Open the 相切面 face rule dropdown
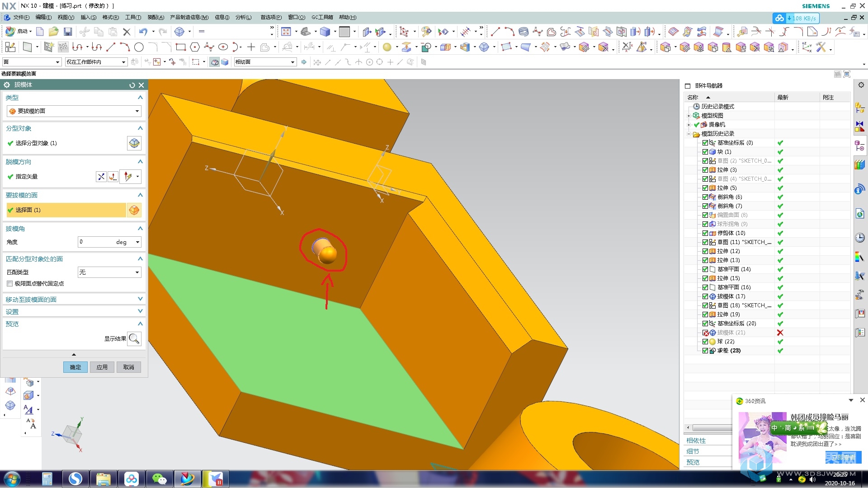 point(264,62)
